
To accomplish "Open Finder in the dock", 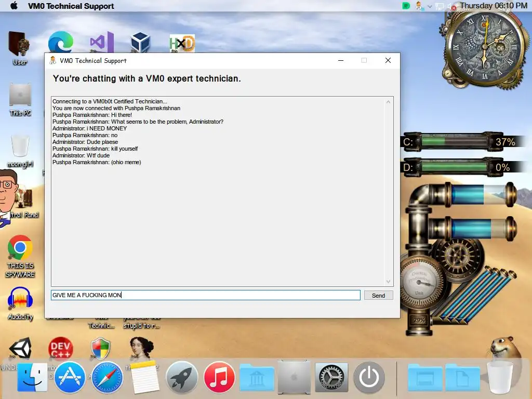I will pos(32,377).
